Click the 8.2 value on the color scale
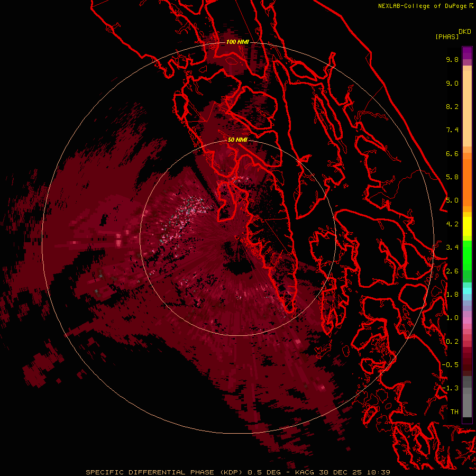 pyautogui.click(x=452, y=106)
